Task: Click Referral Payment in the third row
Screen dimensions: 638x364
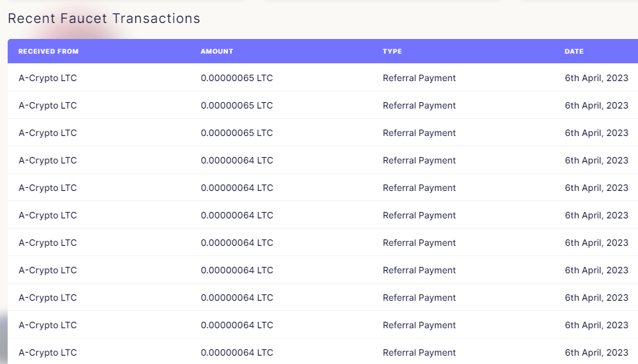Action: coord(419,133)
